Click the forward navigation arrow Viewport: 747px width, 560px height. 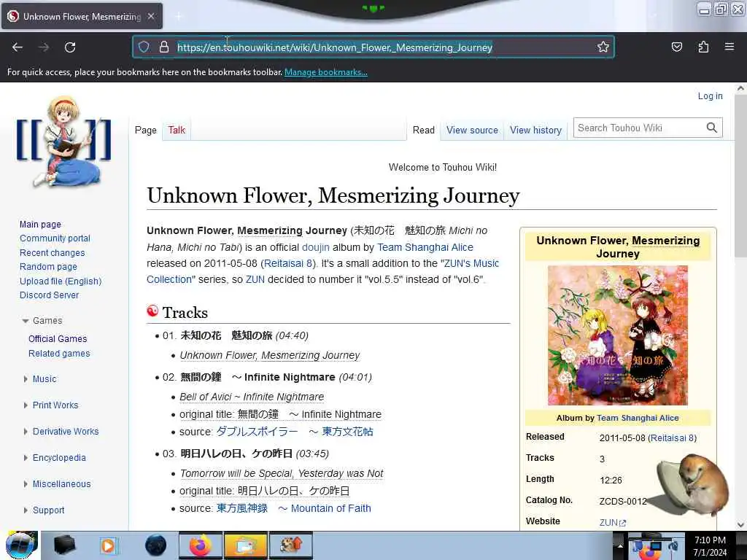coord(44,47)
